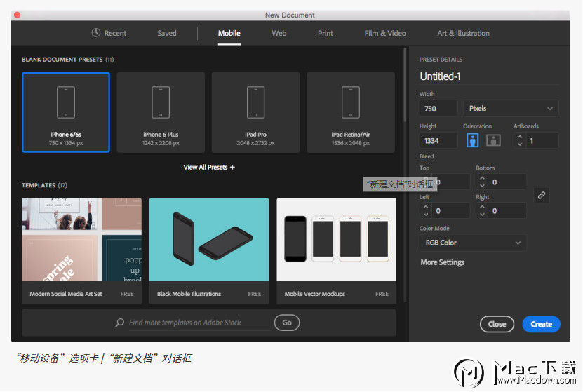The image size is (583, 392).
Task: Open the Recent tab
Action: (109, 33)
